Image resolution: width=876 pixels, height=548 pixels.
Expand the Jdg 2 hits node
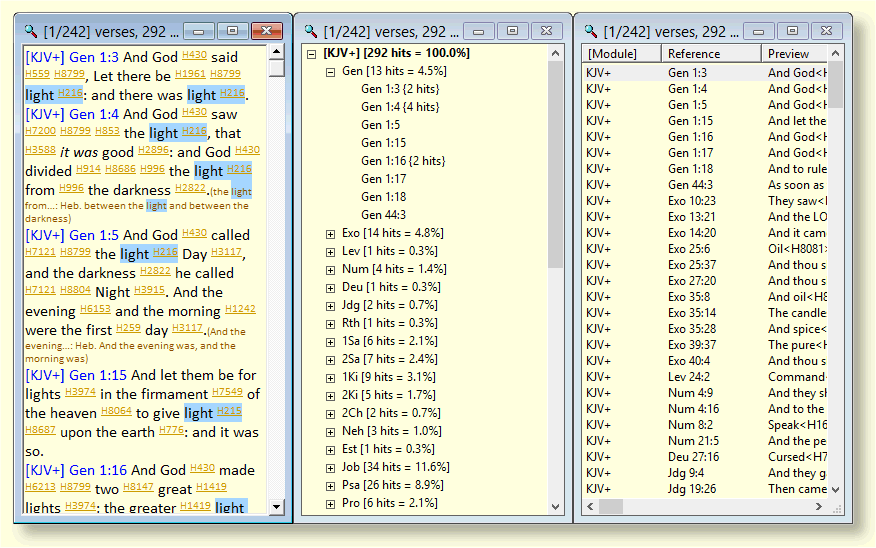pos(330,306)
